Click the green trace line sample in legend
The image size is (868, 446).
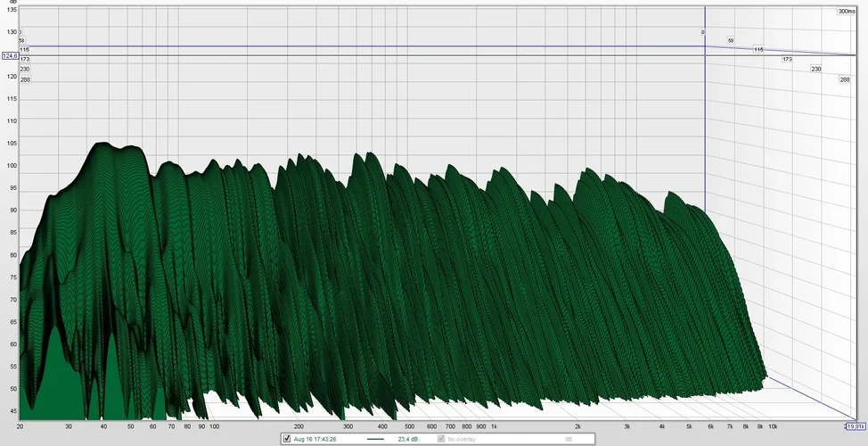(375, 439)
